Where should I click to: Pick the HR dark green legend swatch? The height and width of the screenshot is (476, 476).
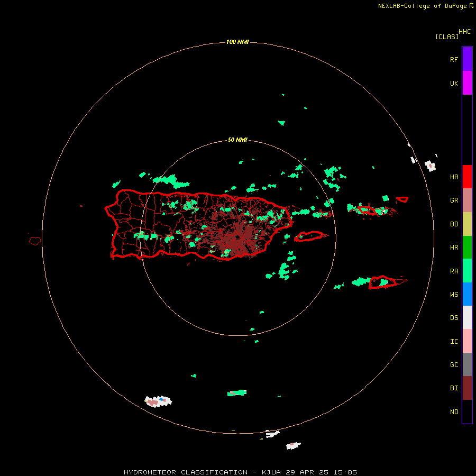click(x=467, y=248)
